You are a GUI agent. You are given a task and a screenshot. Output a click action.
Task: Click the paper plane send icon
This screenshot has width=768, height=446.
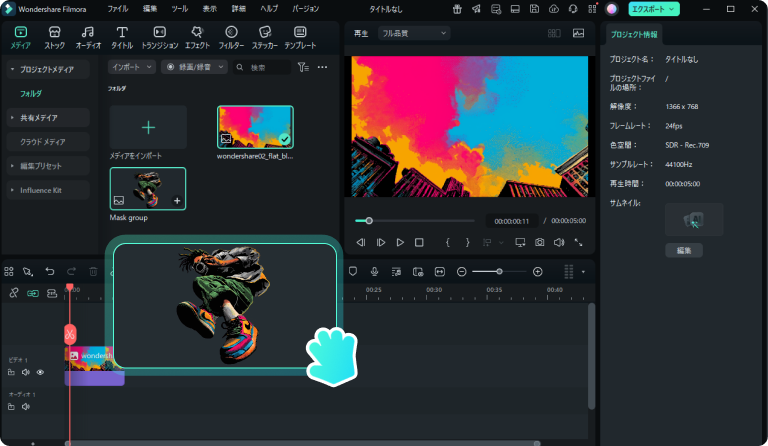[476, 9]
